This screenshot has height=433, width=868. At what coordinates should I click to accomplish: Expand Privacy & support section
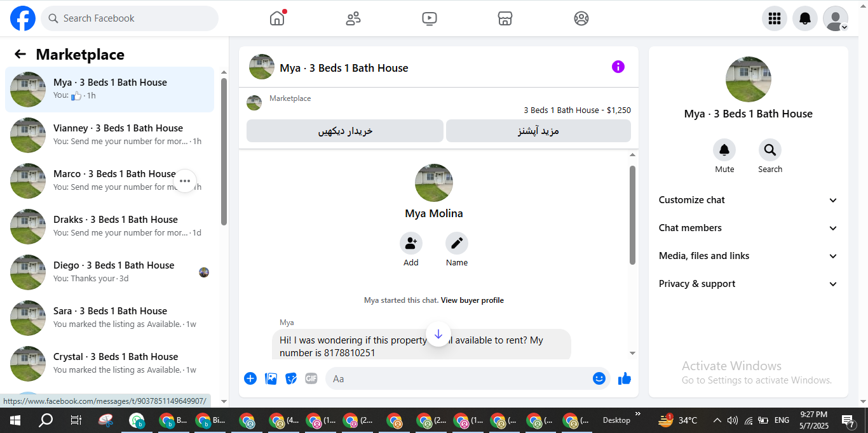pyautogui.click(x=748, y=284)
